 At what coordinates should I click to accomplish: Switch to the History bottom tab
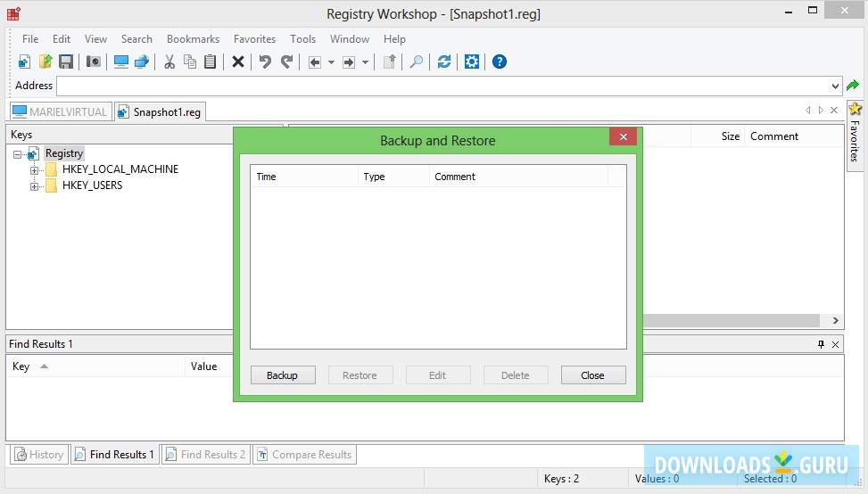(x=39, y=455)
